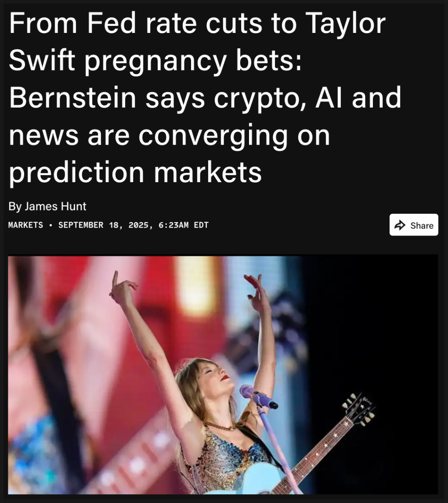The height and width of the screenshot is (503, 448).
Task: Open author James Hunt's profile link
Action: (x=56, y=206)
